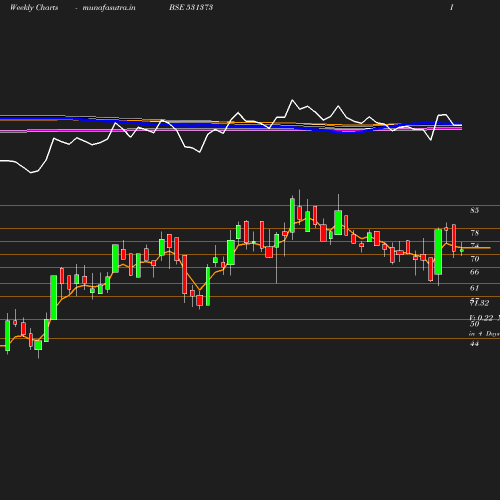Click the "in 4 Days" text
Image resolution: width=500 pixels, height=500 pixels.
(484, 334)
